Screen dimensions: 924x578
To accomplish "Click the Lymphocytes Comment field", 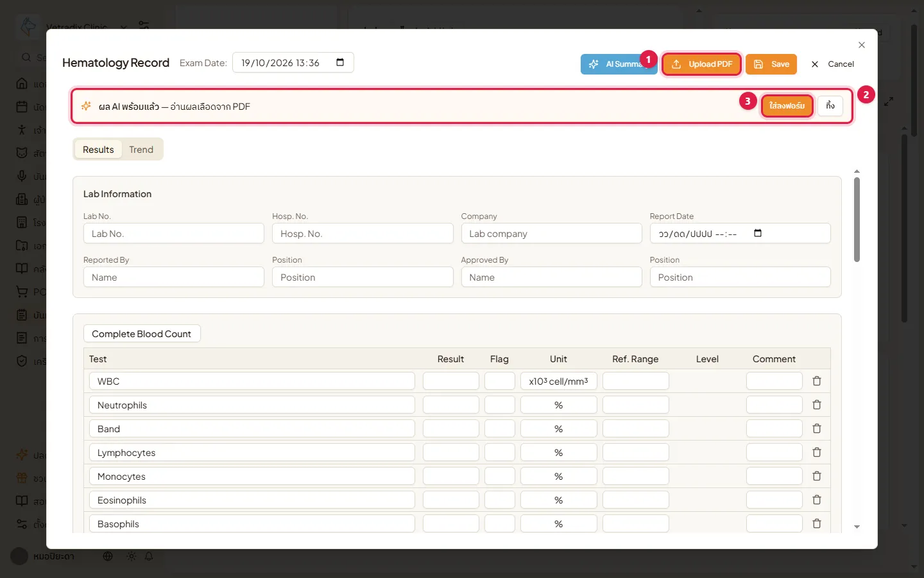I will pos(774,452).
